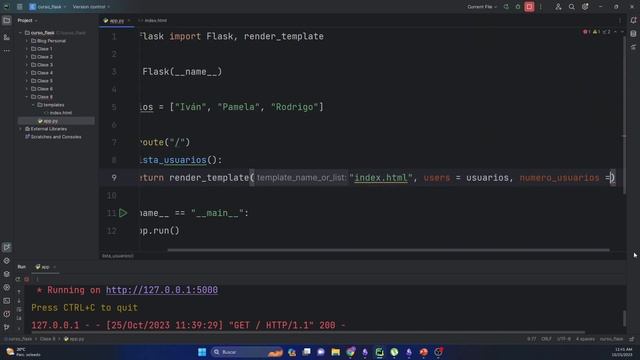The image size is (640, 360).
Task: Show more tool windows ellipsis
Action: (7, 51)
